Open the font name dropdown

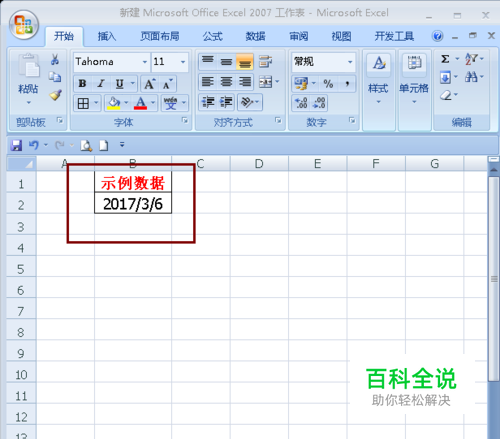145,62
